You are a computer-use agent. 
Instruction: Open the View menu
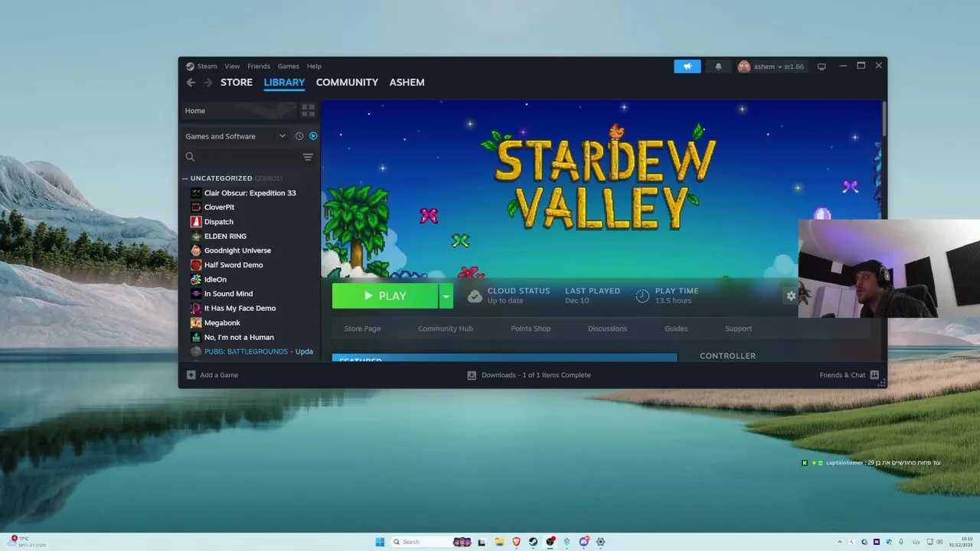point(232,67)
